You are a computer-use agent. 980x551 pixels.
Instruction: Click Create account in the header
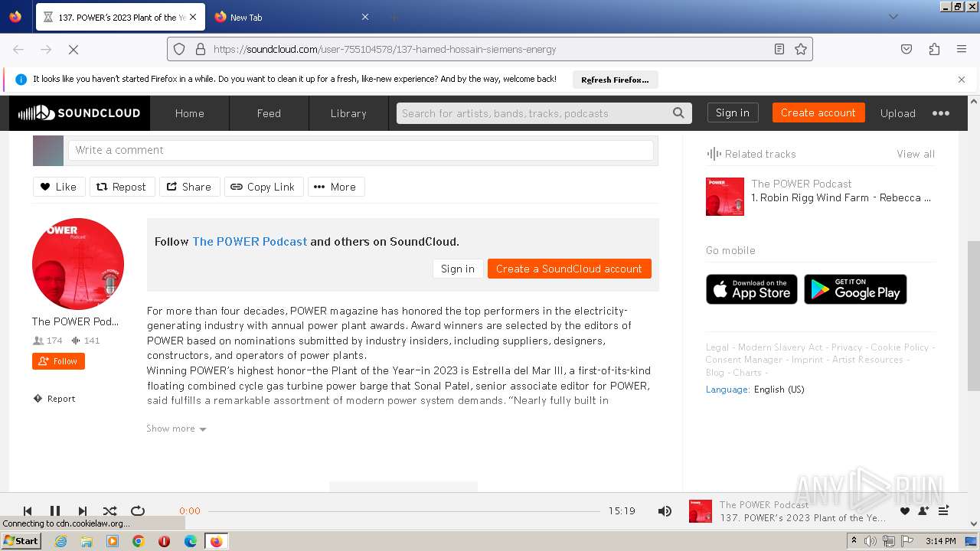click(818, 112)
